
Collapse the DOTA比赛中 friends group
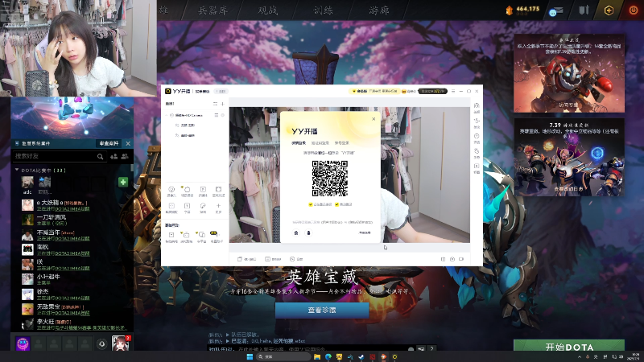(17, 170)
